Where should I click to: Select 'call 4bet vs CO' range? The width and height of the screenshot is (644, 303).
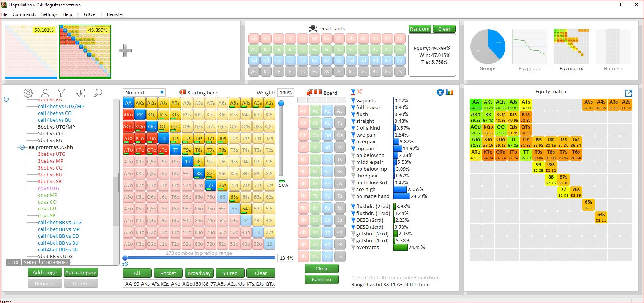pyautogui.click(x=55, y=113)
